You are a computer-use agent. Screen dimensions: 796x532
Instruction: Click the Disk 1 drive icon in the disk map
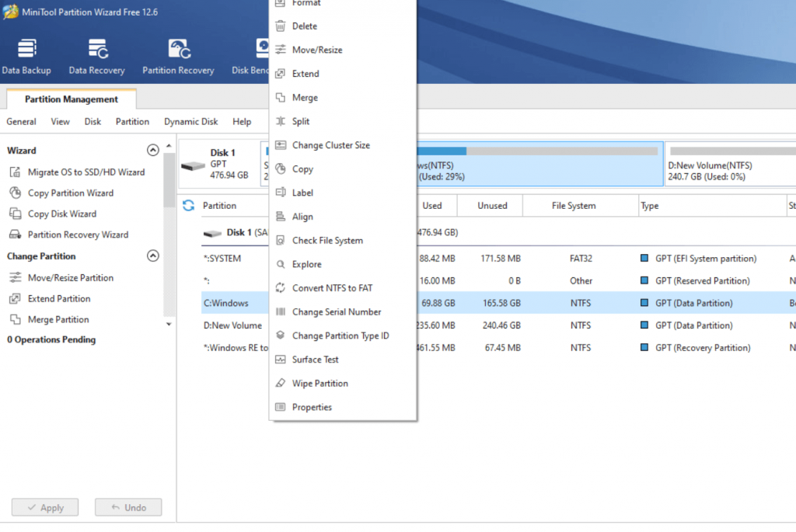pos(193,165)
